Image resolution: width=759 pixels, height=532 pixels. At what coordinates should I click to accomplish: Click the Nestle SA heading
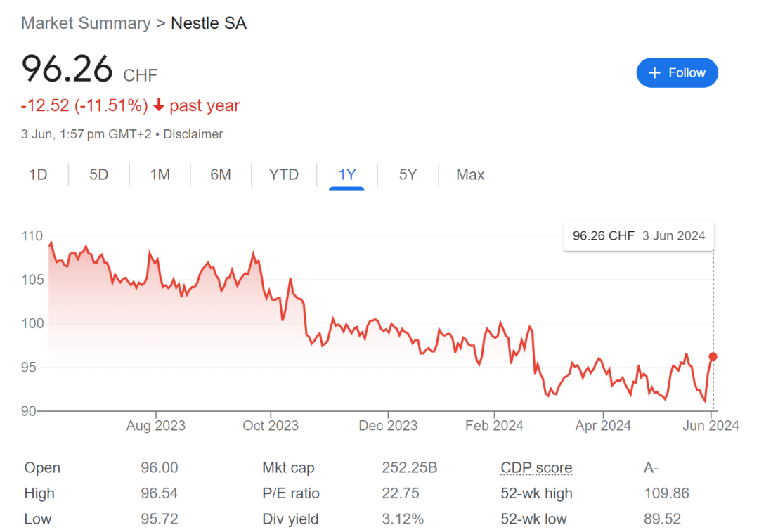point(209,23)
